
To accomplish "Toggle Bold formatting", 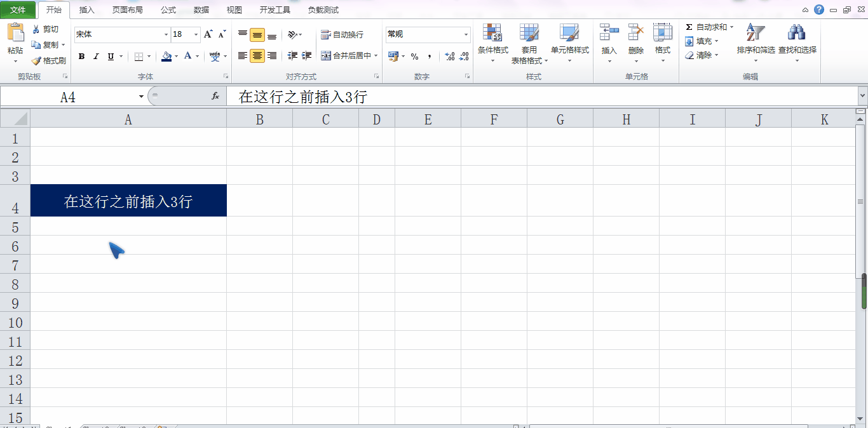I will 81,57.
